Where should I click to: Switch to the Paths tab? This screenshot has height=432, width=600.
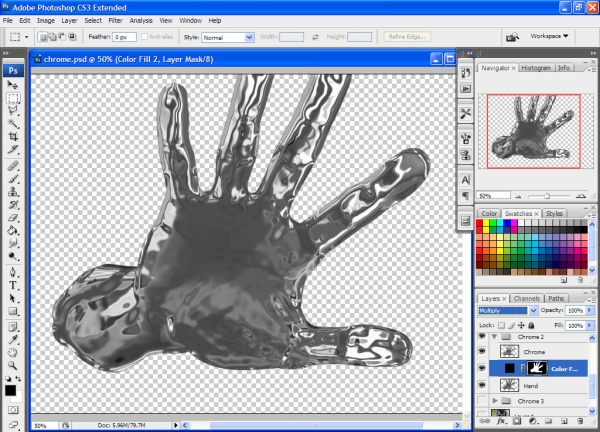click(556, 298)
